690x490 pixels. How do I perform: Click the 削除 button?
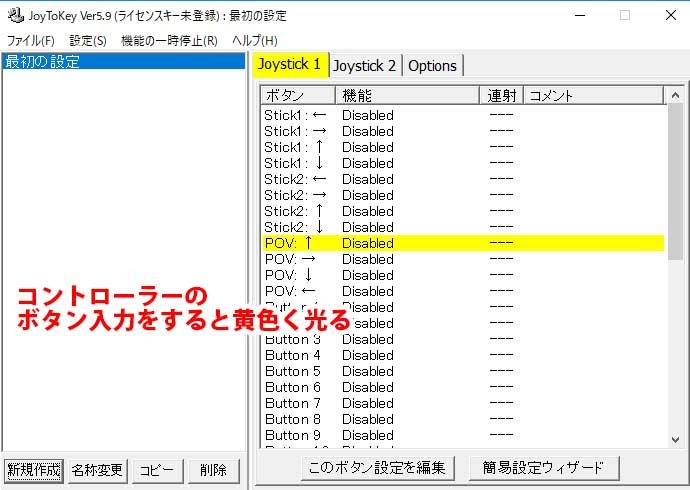pyautogui.click(x=213, y=471)
